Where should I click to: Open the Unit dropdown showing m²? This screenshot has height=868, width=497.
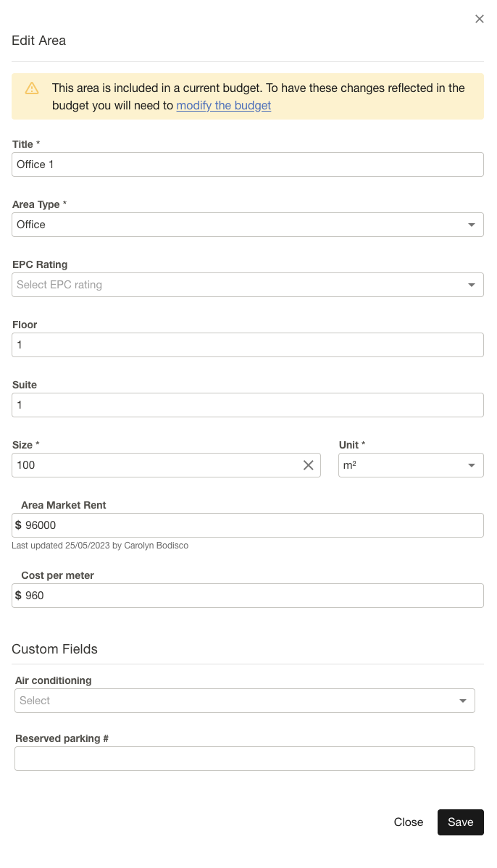pos(411,465)
